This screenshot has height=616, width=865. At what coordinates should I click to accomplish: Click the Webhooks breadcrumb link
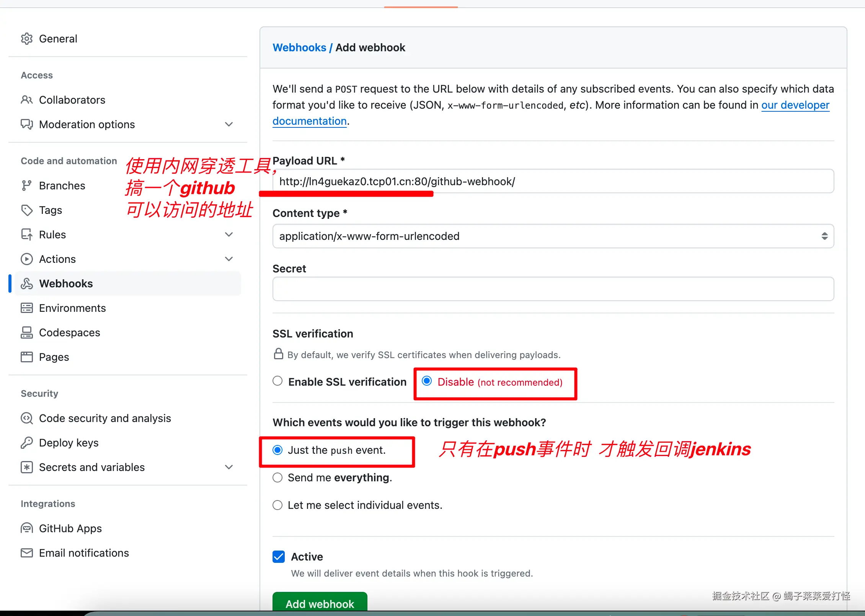coord(299,47)
